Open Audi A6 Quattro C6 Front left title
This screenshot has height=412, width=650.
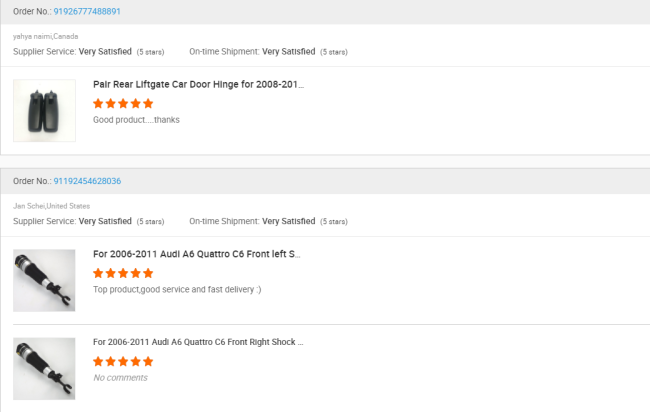[196, 254]
